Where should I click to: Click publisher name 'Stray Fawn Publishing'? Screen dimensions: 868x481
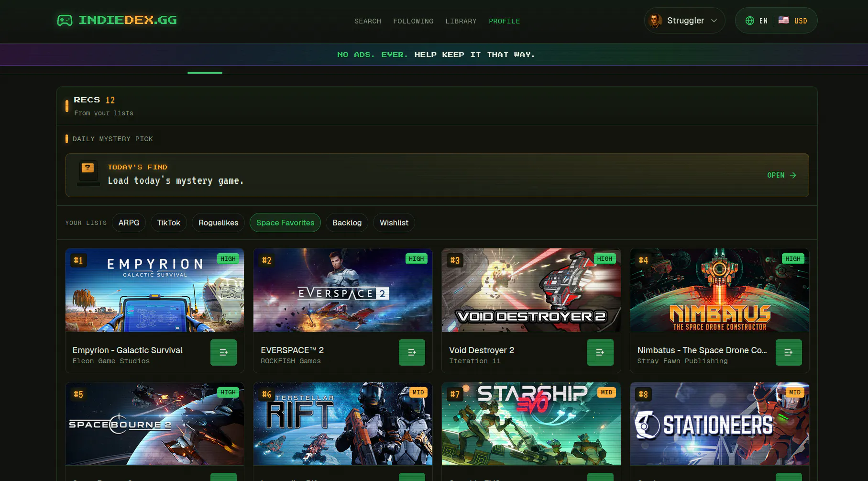pos(682,361)
